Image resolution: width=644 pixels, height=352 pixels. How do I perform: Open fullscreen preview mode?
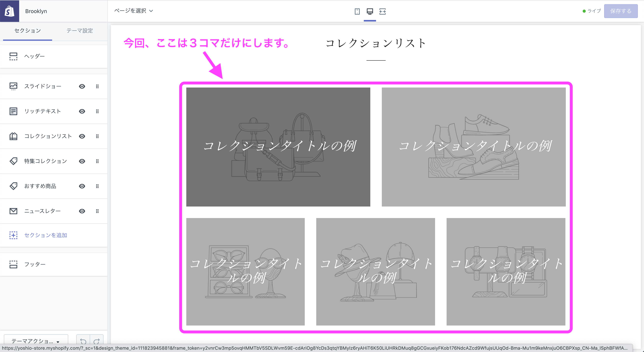click(383, 12)
